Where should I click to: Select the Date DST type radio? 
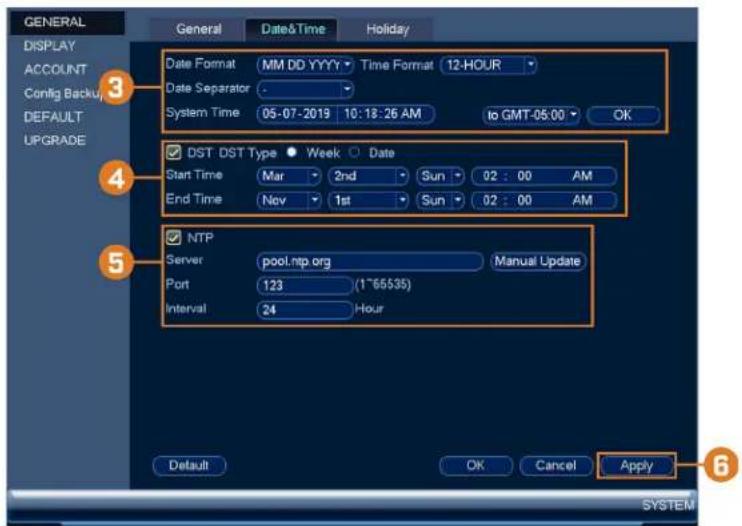[x=354, y=152]
